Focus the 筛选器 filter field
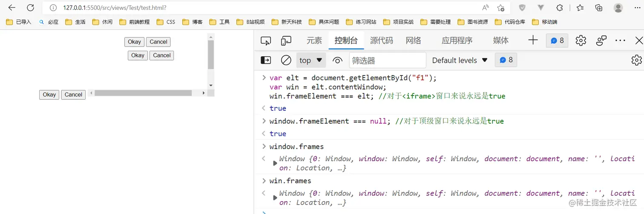The width and height of the screenshot is (644, 214). (x=388, y=60)
